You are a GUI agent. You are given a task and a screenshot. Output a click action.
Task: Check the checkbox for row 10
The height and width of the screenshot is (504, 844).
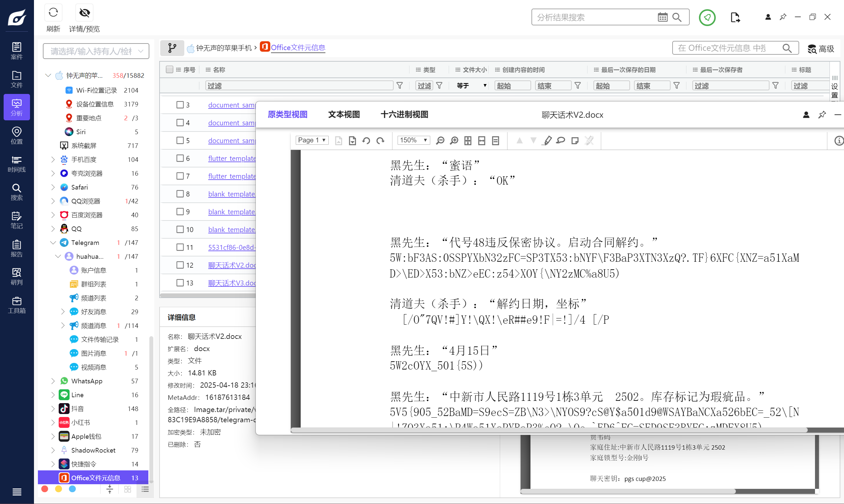pos(180,229)
